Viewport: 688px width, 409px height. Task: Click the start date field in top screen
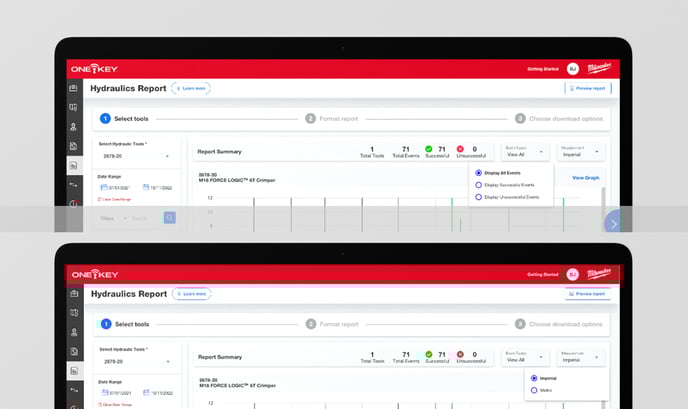(x=115, y=187)
